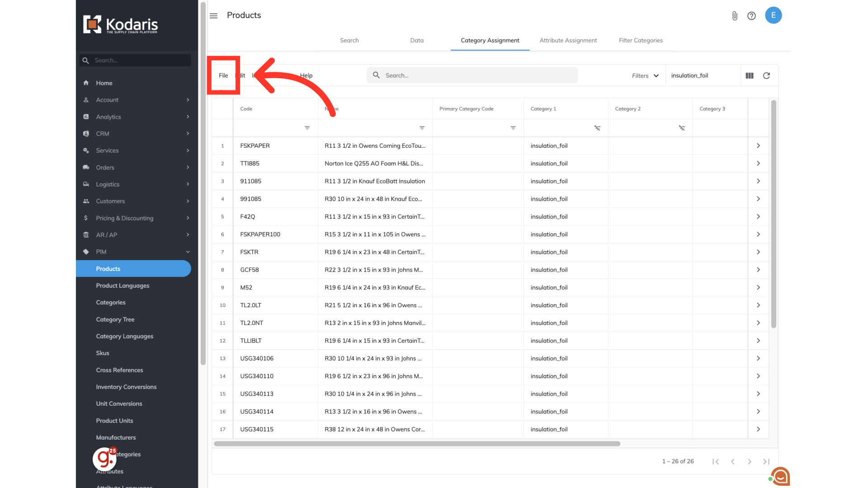Open the Filters dropdown
The height and width of the screenshot is (488, 868).
tap(645, 75)
